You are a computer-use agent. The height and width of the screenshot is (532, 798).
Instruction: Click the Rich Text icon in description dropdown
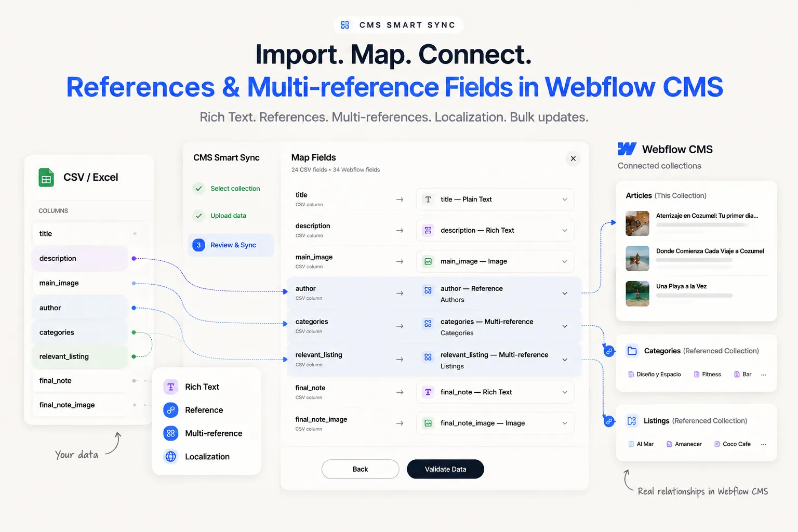[x=428, y=230]
